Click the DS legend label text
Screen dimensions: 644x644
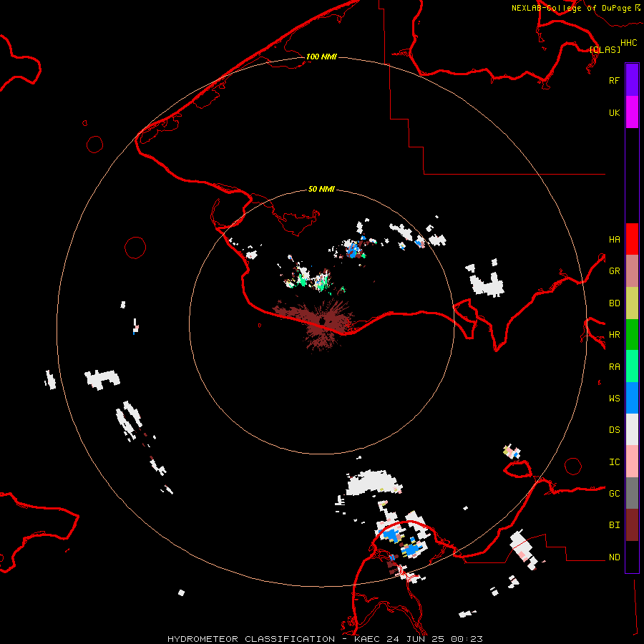614,430
